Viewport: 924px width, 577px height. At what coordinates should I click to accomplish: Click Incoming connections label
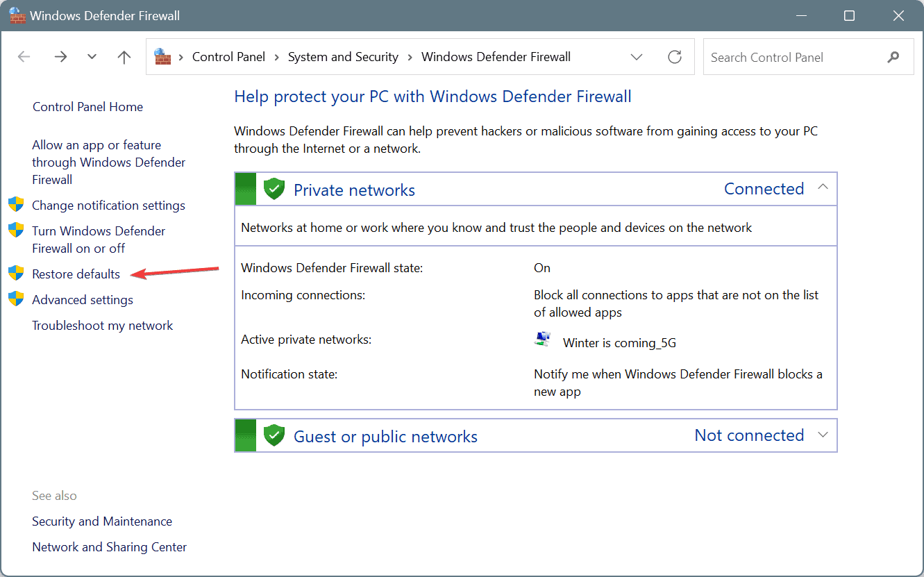[303, 295]
